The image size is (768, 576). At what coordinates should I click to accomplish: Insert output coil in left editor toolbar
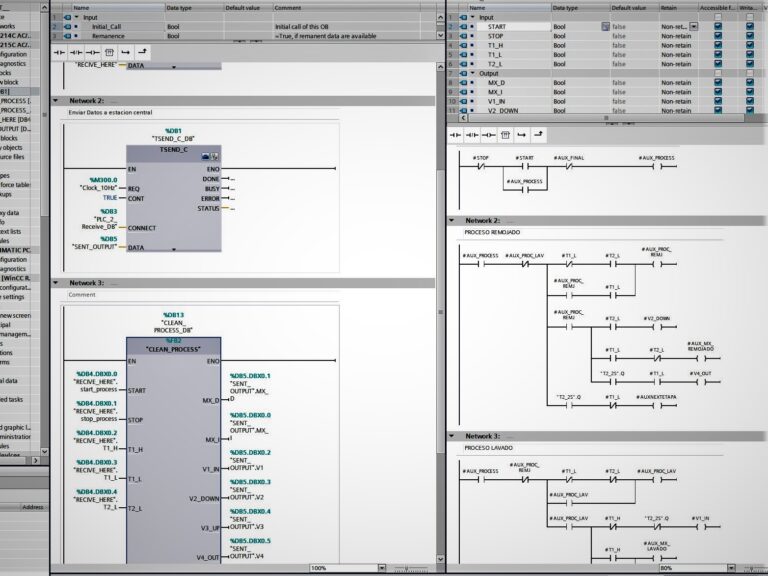click(x=92, y=51)
